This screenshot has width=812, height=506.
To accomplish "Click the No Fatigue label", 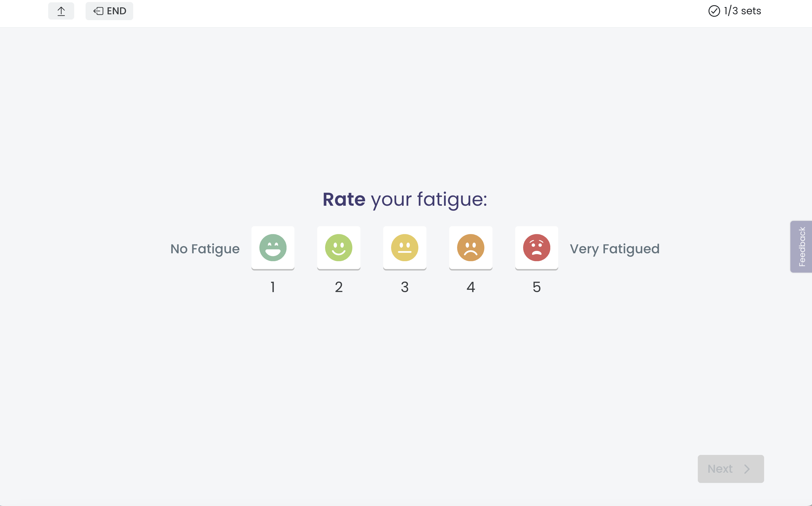I will [205, 249].
